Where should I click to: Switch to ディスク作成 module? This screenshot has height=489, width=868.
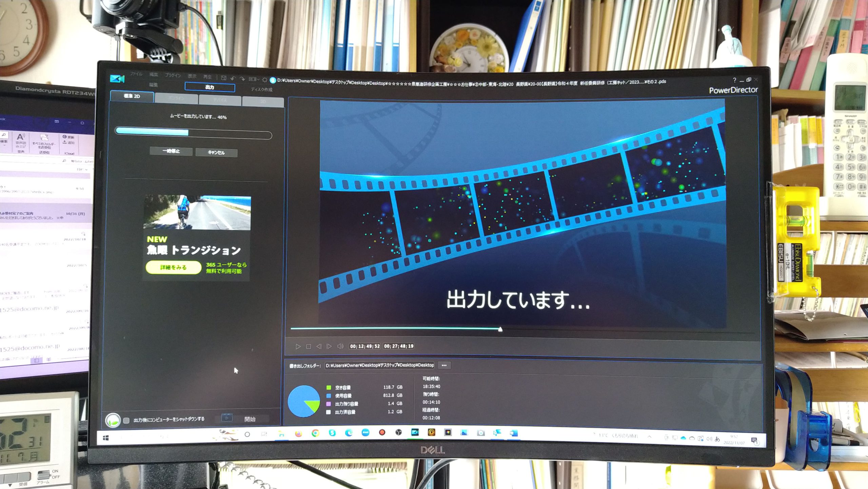(x=261, y=89)
